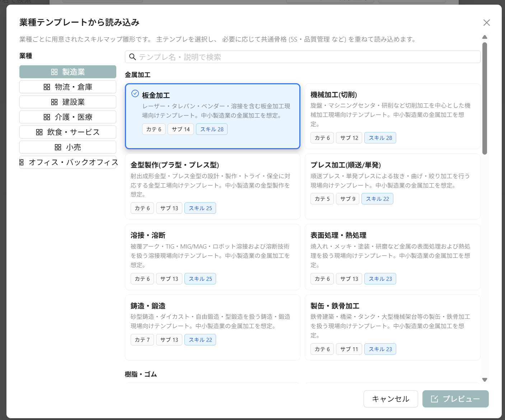
Task: Show 介護・医療 industry templates
Action: pos(68,117)
